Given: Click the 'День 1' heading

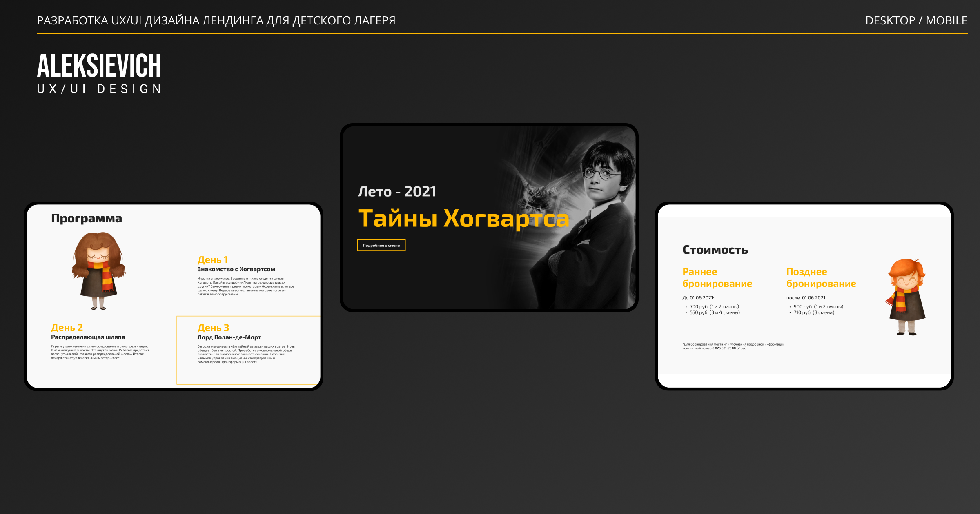Looking at the screenshot, I should click(213, 260).
